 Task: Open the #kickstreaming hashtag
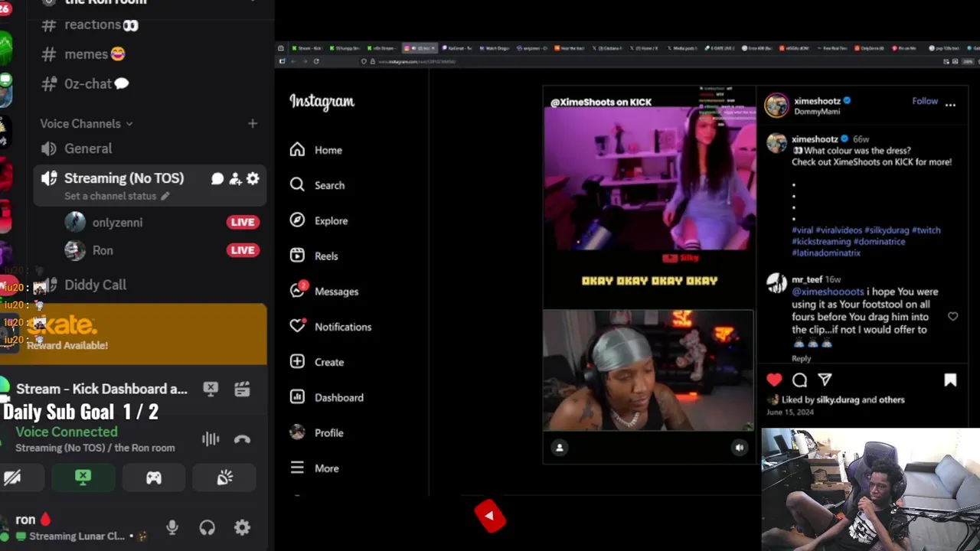coord(822,241)
